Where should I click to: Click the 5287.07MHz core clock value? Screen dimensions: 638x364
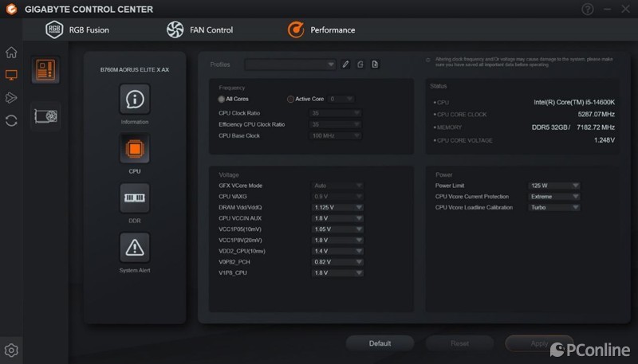click(596, 115)
